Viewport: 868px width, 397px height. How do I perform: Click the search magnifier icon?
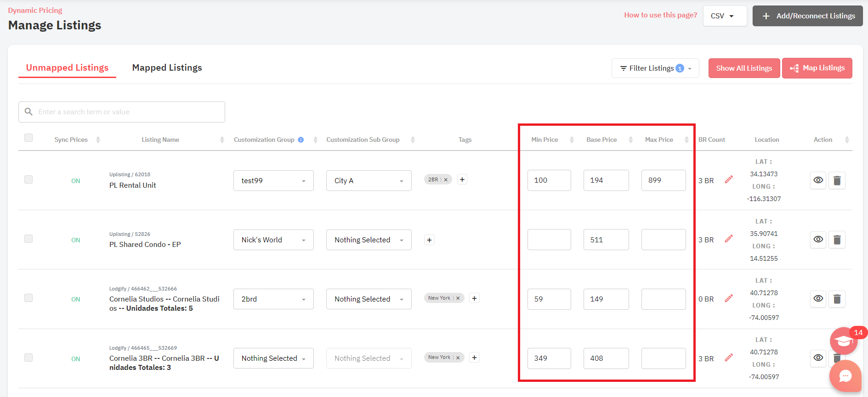28,112
